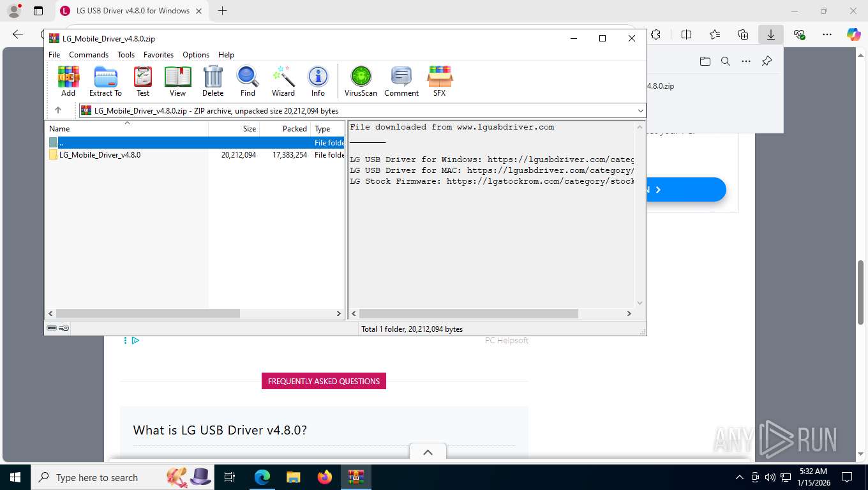Start VirusScan on the archive
Viewport: 868px width, 490px height.
click(x=361, y=81)
